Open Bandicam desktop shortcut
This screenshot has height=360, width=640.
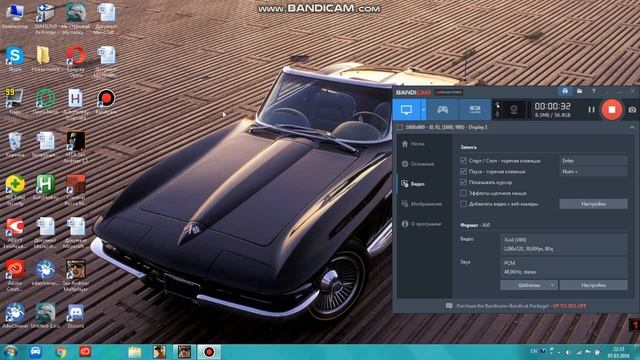click(x=106, y=102)
